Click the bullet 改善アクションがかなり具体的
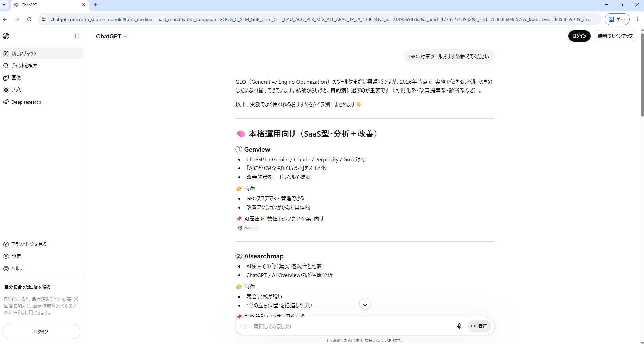The height and width of the screenshot is (344, 644). [278, 207]
